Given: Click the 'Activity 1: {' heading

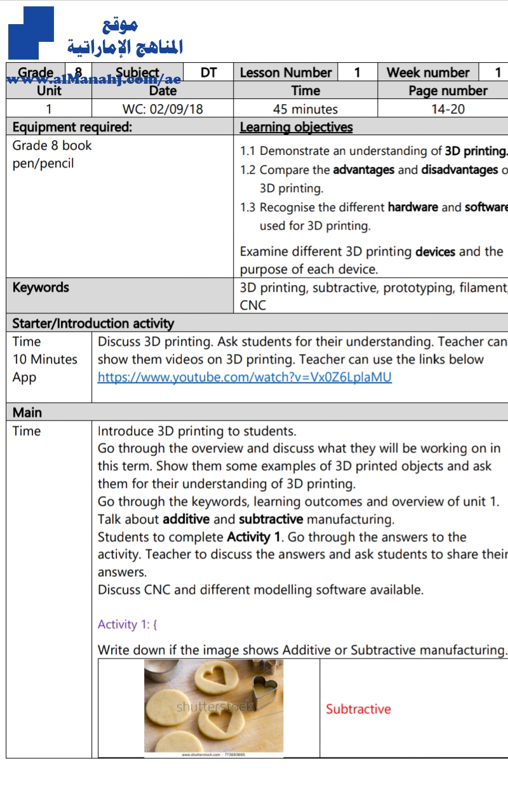Looking at the screenshot, I should coord(127,625).
